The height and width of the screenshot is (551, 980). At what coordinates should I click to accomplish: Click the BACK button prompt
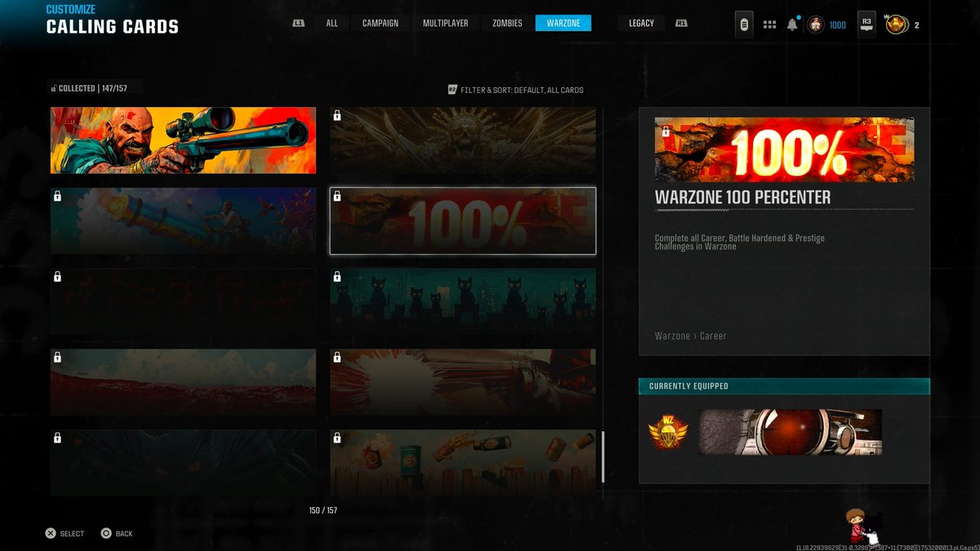pyautogui.click(x=116, y=533)
